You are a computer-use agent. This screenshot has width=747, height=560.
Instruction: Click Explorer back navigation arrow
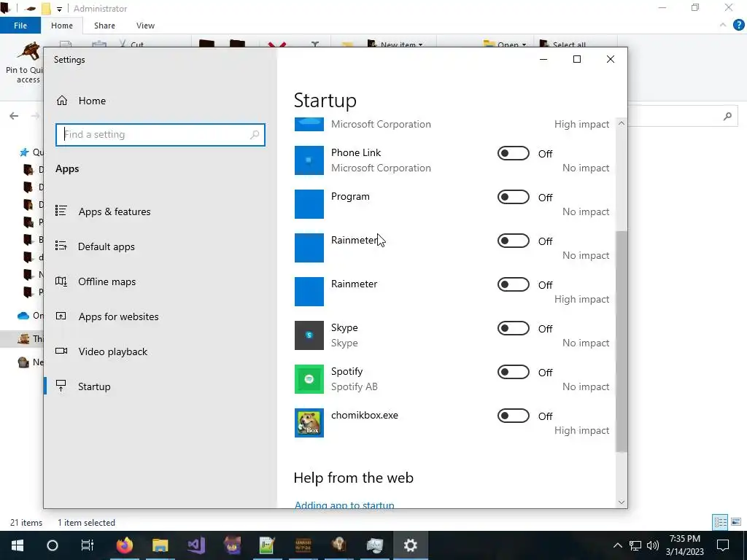coord(14,116)
